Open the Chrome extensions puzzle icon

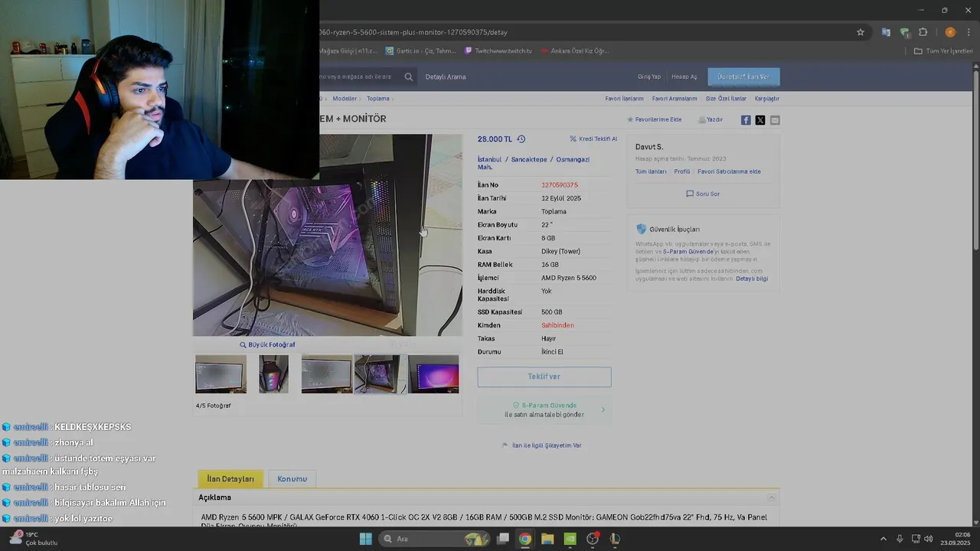pyautogui.click(x=923, y=32)
